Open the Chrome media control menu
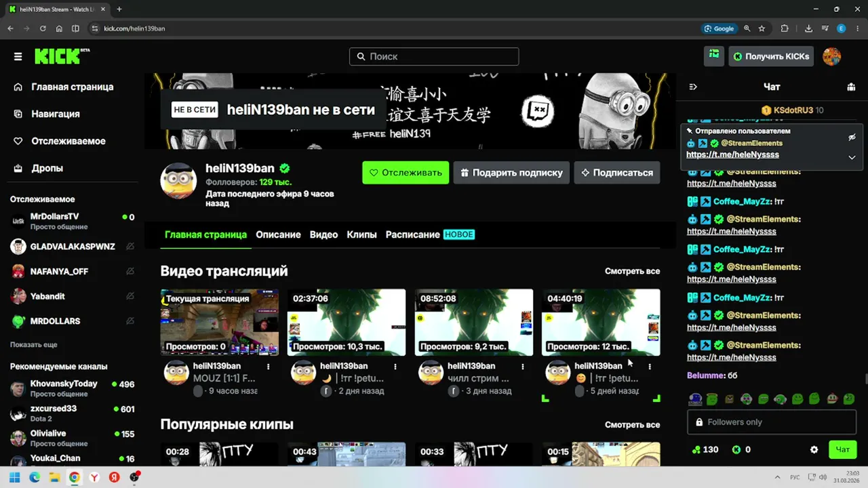Screen dimensions: 868x488 tap(824, 28)
